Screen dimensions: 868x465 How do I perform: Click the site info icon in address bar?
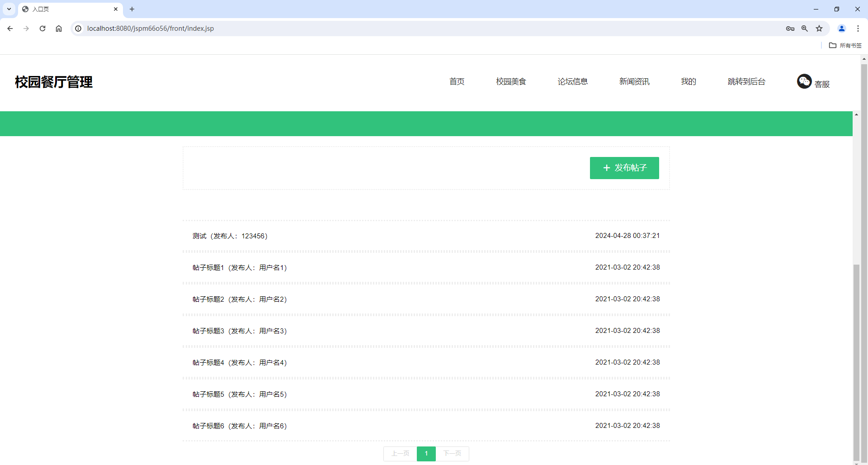pos(78,28)
